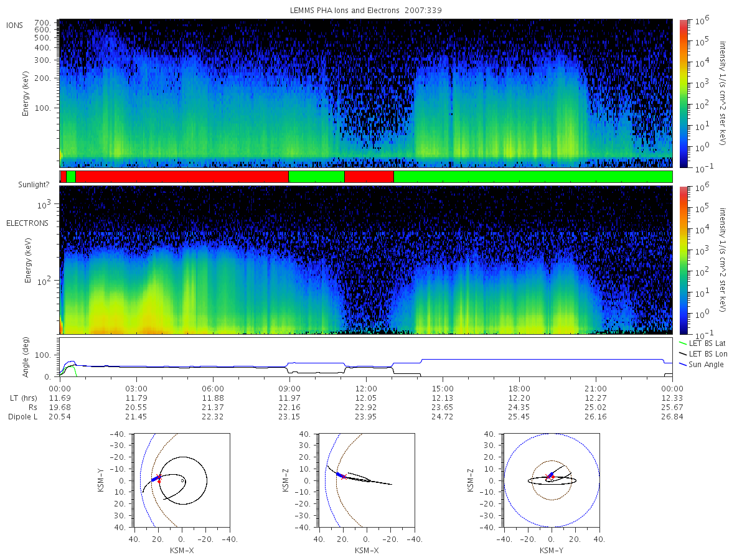
Task: Click the 'Sun Angle' legend entry
Action: (701, 364)
